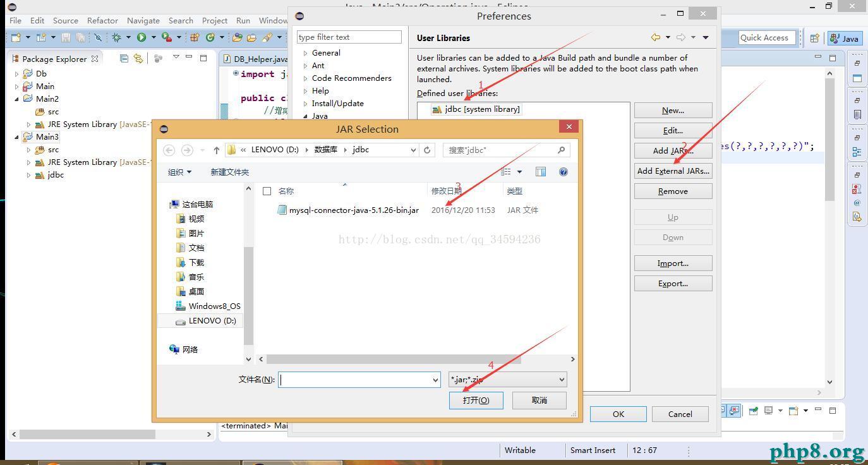Click the help question-mark icon in JAR dialog
This screenshot has height=465, width=868.
click(x=564, y=172)
